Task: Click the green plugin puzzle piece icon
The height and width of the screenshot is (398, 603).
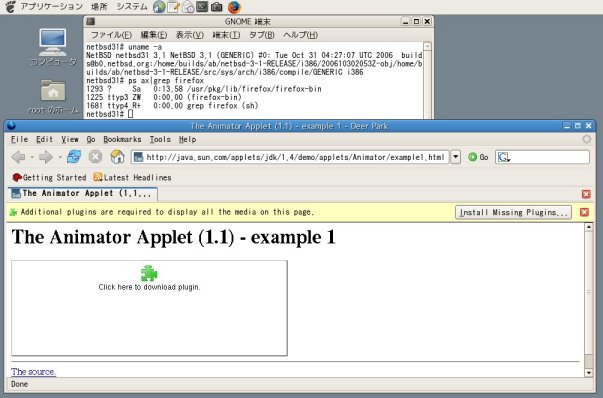Action: point(149,273)
